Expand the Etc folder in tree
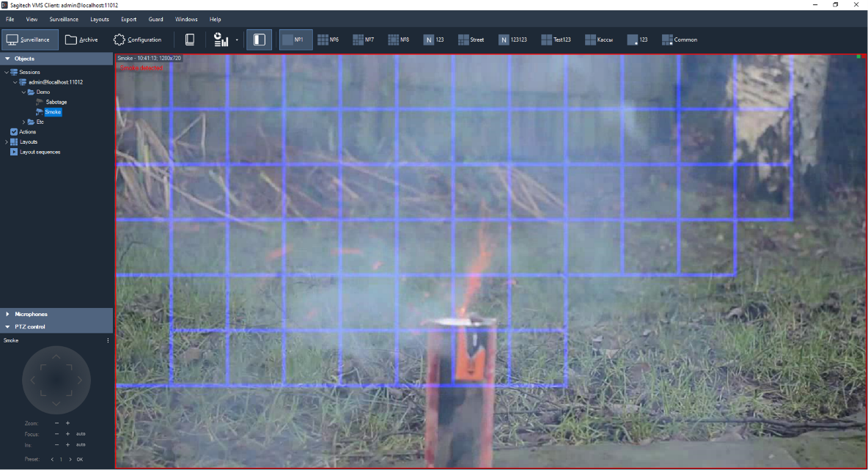The width and height of the screenshot is (868, 470). (23, 122)
